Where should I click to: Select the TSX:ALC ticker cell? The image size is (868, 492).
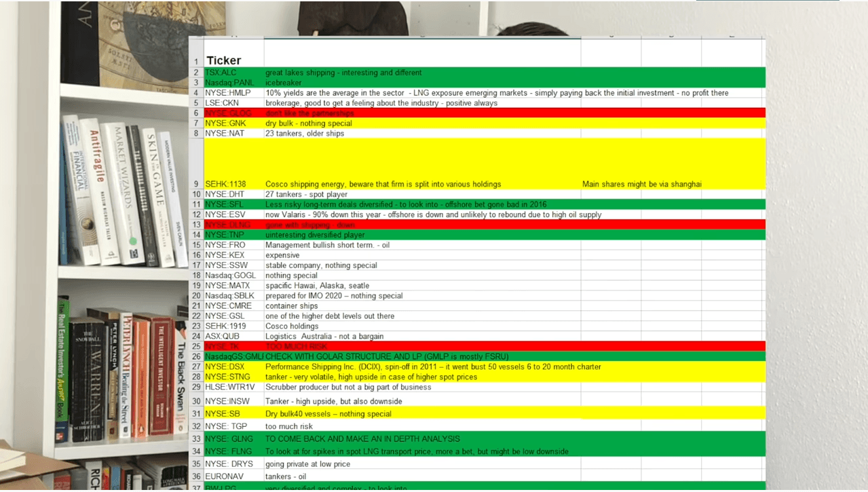click(x=221, y=73)
